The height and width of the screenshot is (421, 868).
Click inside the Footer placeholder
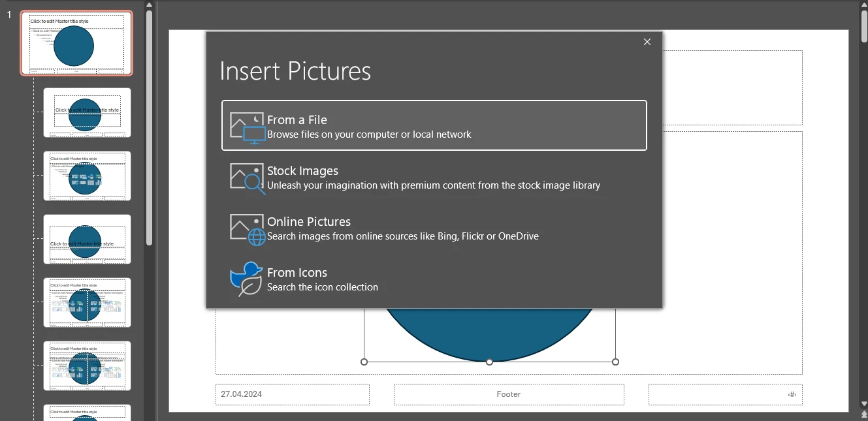pyautogui.click(x=508, y=394)
